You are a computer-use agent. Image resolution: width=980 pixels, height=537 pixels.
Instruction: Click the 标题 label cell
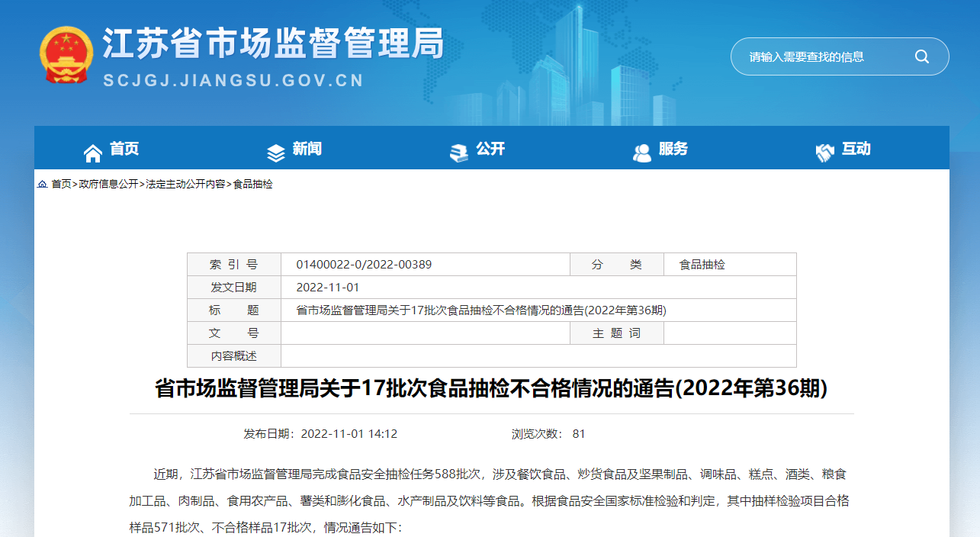click(234, 310)
